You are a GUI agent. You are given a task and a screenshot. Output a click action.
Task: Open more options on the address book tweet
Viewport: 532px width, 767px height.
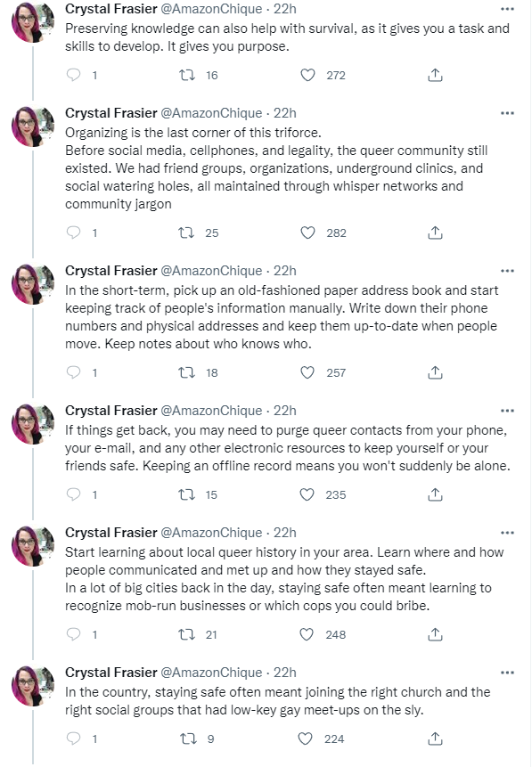508,271
